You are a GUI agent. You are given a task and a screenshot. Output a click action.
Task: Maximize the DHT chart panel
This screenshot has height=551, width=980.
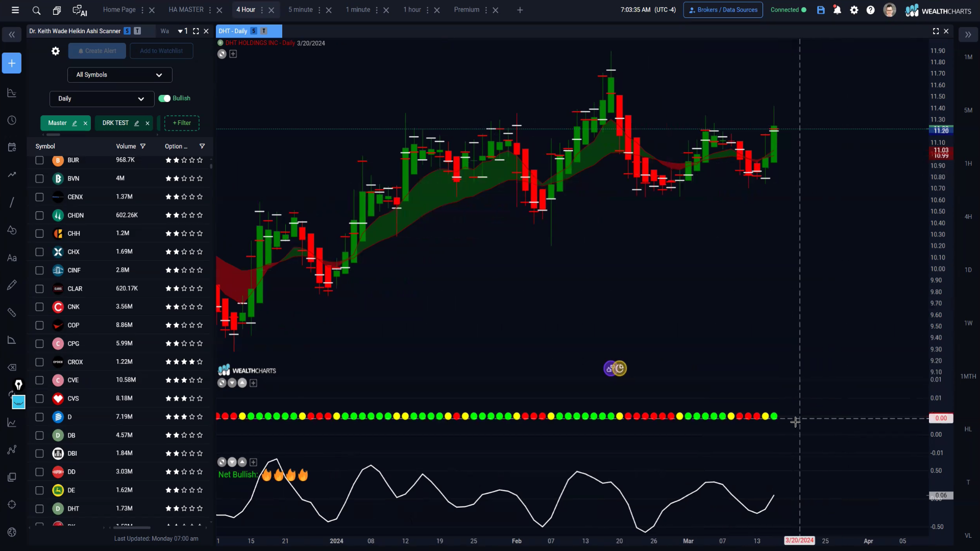(x=936, y=31)
